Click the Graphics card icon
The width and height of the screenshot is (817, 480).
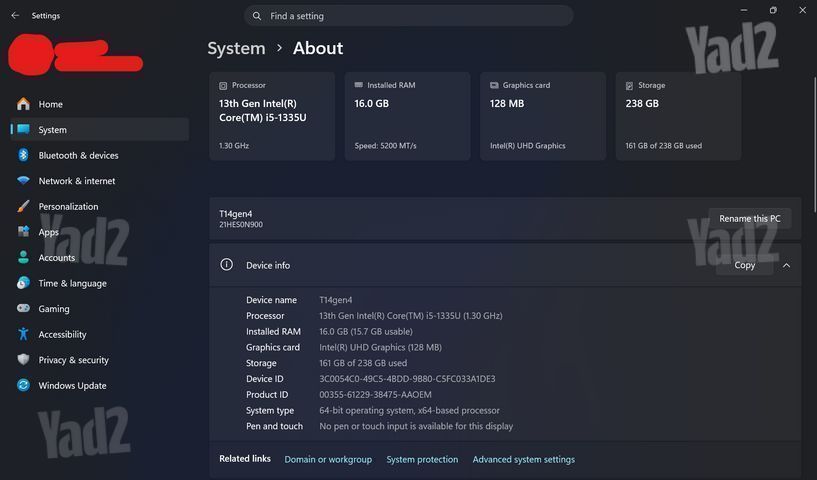pos(494,85)
